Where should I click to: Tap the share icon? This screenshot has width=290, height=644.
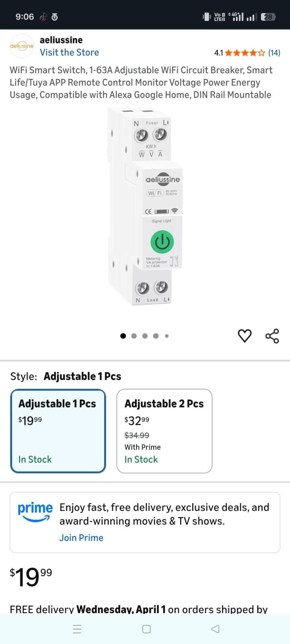point(272,336)
